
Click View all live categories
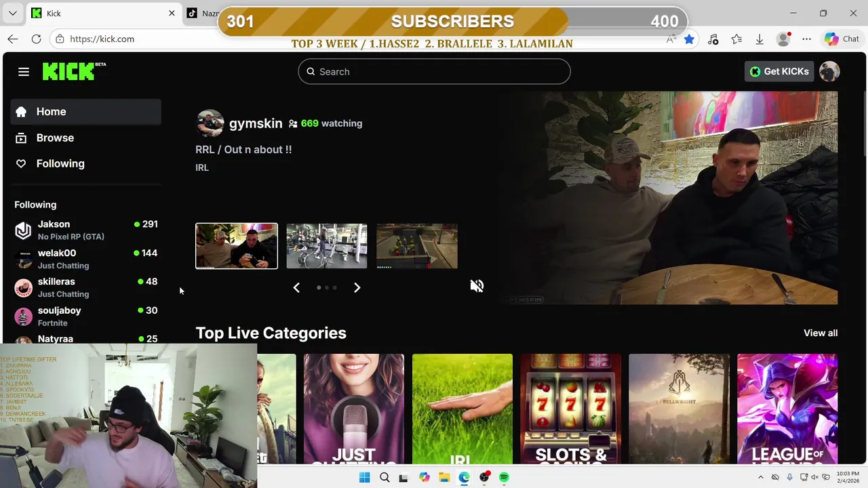[821, 333]
